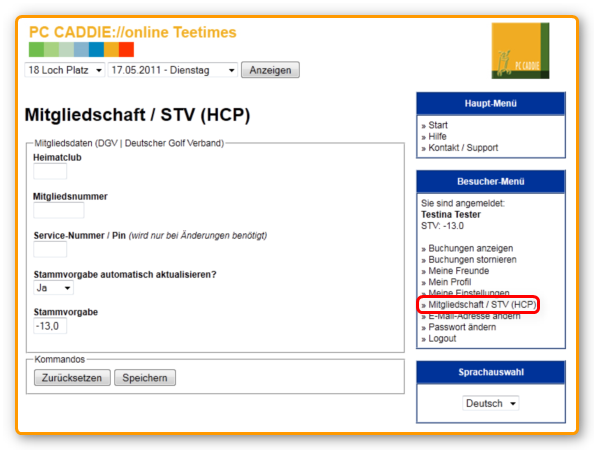
Task: Open the Start link in Haupt-Menü
Action: [438, 125]
